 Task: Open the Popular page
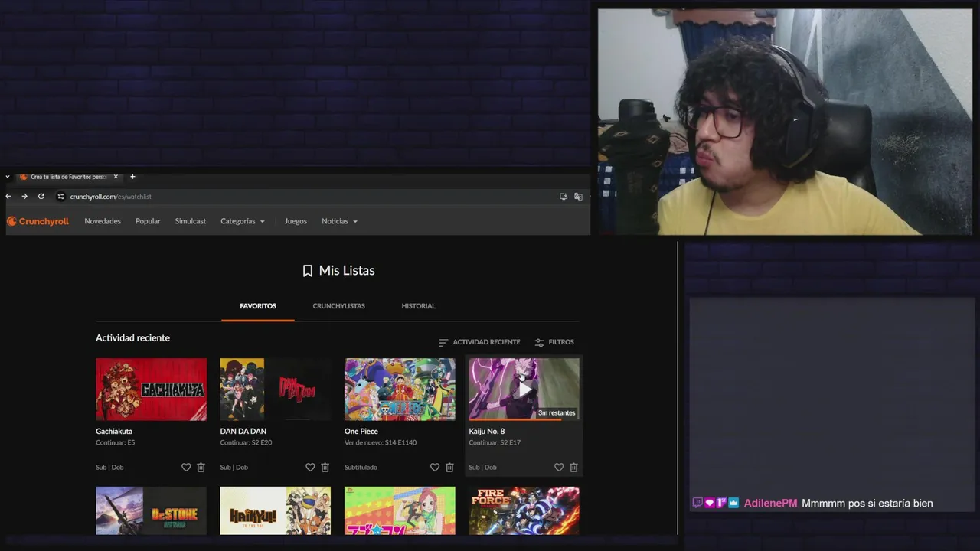coord(148,221)
